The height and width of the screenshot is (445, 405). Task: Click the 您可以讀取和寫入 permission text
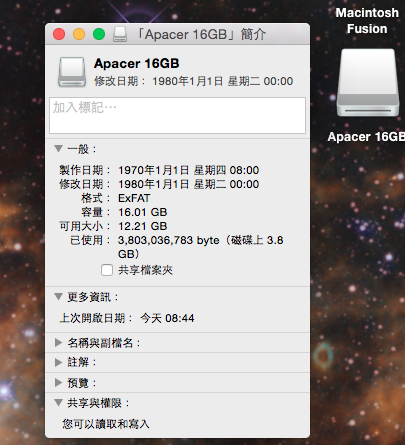point(106,424)
